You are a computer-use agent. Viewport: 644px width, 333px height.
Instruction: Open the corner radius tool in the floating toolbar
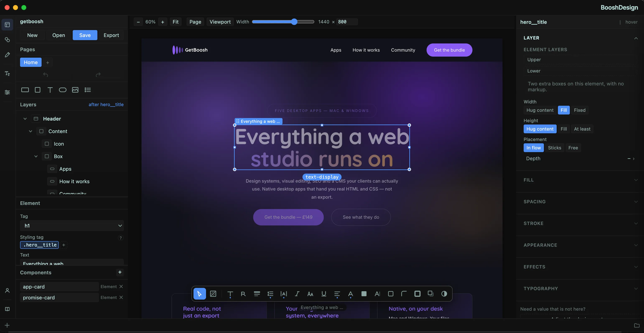click(x=404, y=294)
